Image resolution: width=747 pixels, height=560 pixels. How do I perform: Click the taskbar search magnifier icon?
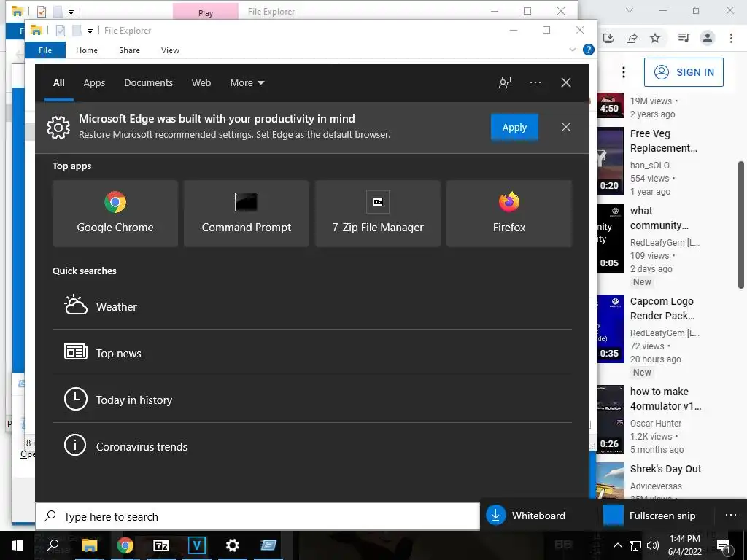click(x=53, y=545)
